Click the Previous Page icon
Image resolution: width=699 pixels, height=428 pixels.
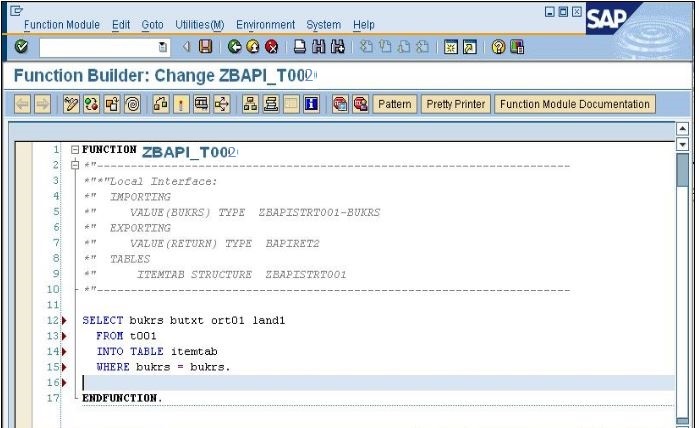pos(385,46)
